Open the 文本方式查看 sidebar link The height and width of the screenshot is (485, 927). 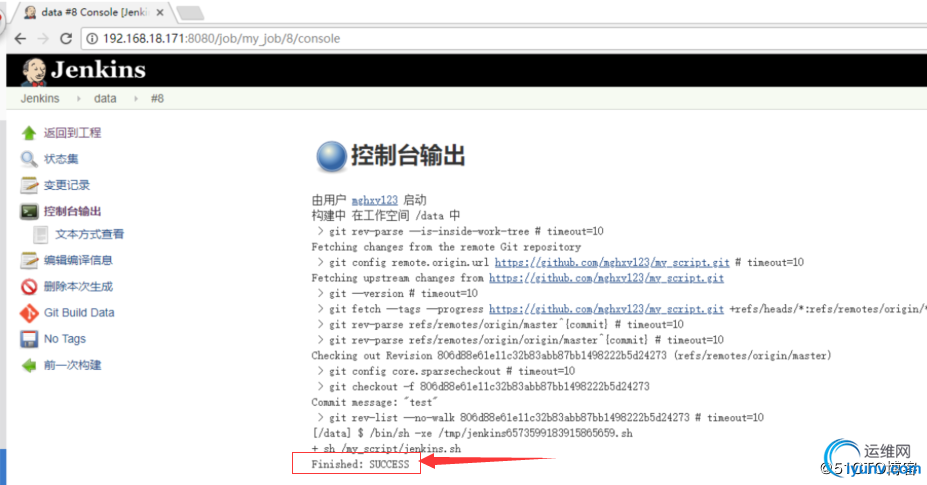90,234
